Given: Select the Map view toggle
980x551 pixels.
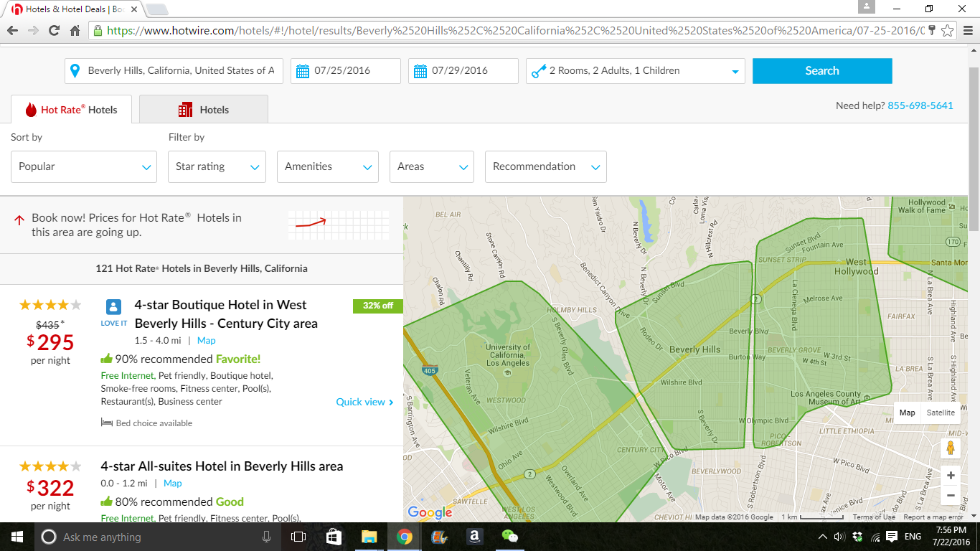Looking at the screenshot, I should 908,413.
